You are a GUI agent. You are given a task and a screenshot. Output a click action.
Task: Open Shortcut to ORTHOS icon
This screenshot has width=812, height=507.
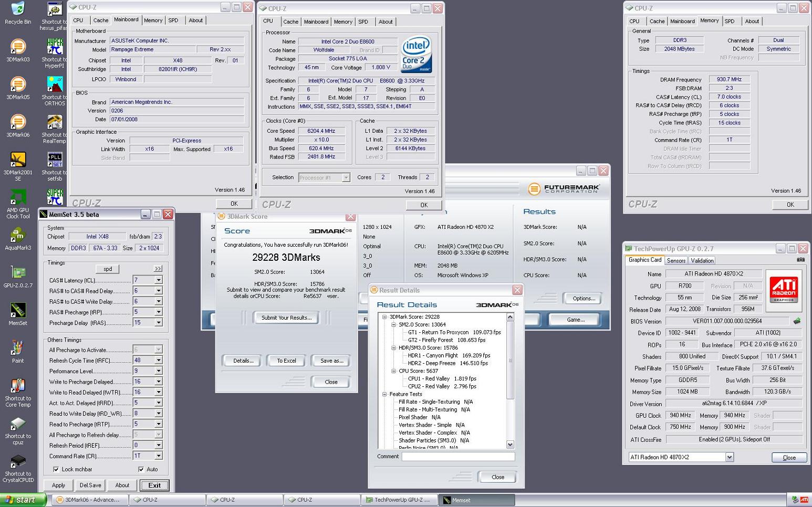[55, 91]
